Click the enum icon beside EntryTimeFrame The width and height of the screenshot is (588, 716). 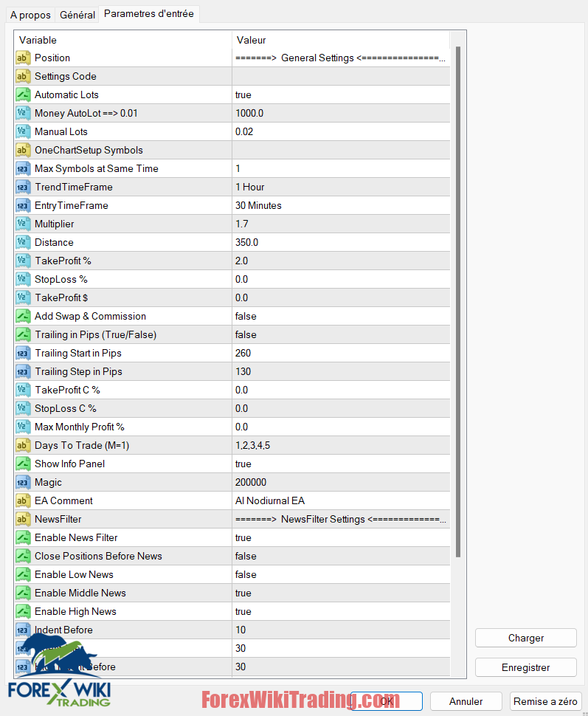pyautogui.click(x=23, y=205)
